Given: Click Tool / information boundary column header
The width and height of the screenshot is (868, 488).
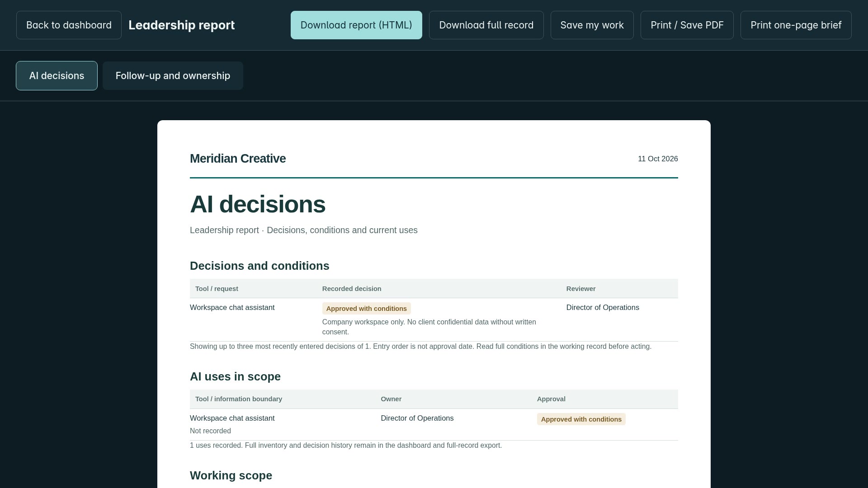Looking at the screenshot, I should [239, 399].
